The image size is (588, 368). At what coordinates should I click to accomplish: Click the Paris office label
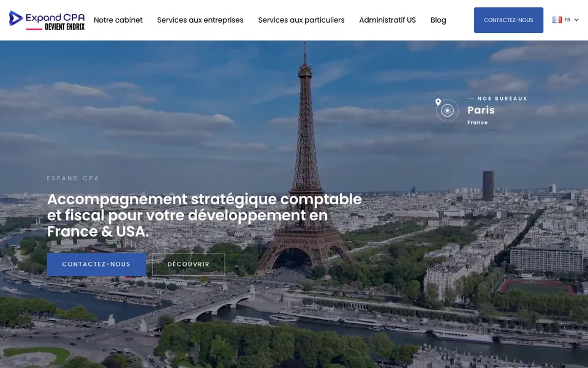click(481, 110)
